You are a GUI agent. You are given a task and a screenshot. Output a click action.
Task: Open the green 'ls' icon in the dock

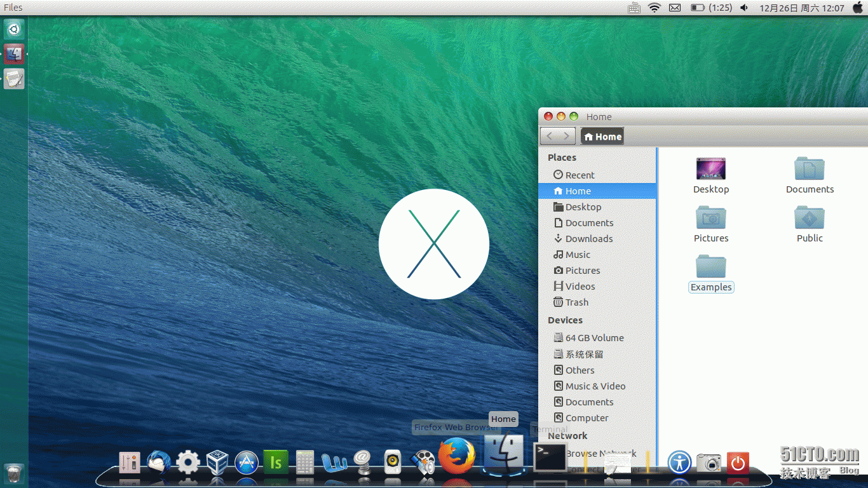point(276,463)
